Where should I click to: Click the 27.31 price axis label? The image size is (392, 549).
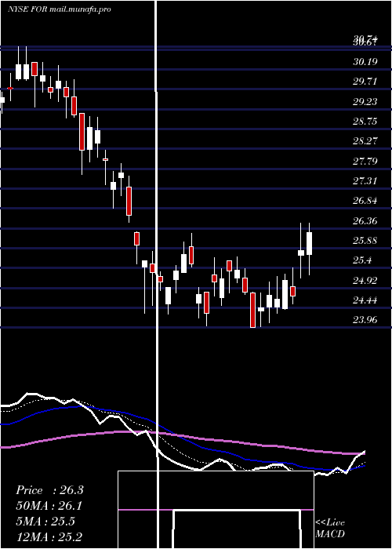click(365, 181)
